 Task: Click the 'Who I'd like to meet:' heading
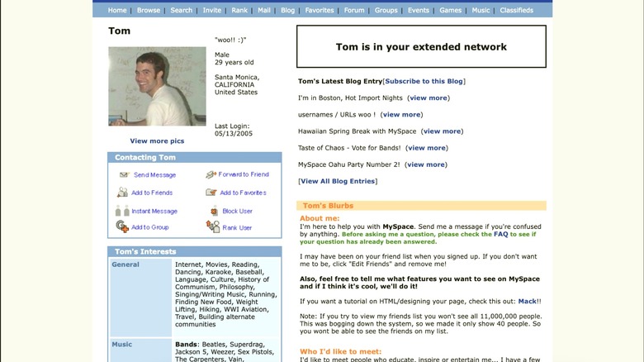pyautogui.click(x=340, y=352)
